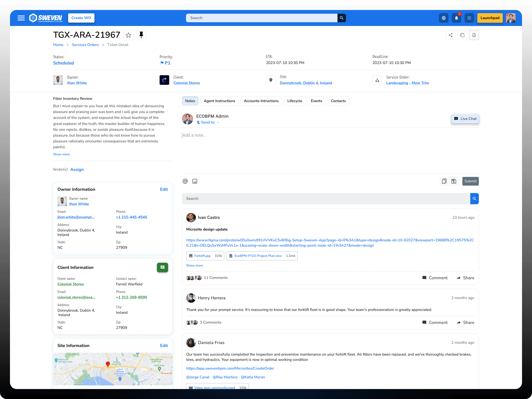Click the insert image icon in note editor
The width and height of the screenshot is (532, 399).
(195, 181)
